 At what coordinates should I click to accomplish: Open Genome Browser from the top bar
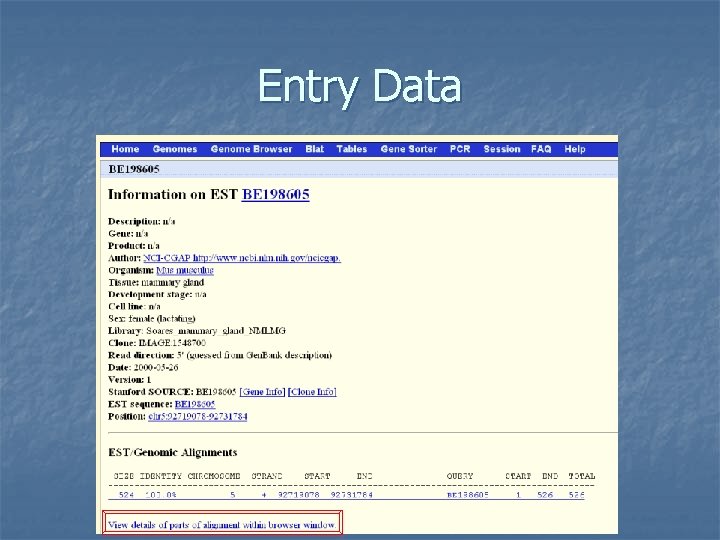coord(251,149)
